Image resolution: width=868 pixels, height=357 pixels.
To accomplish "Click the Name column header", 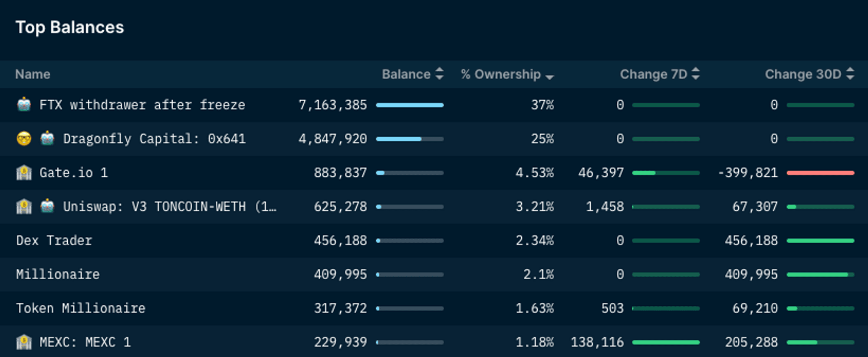I will pos(33,74).
